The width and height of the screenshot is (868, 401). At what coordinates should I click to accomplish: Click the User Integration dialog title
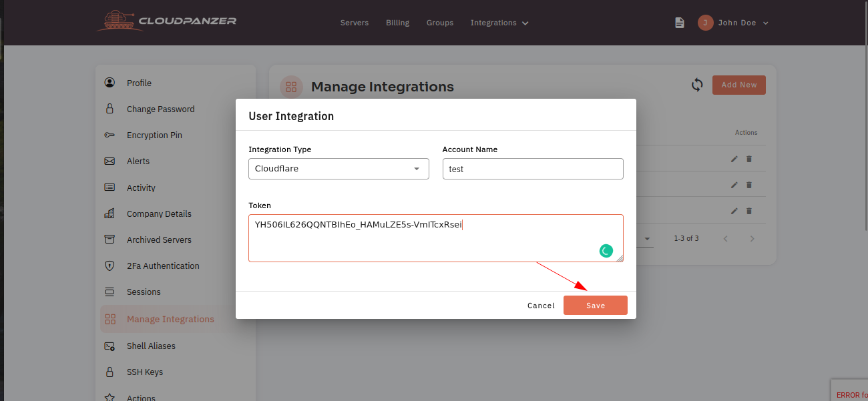pyautogui.click(x=291, y=116)
